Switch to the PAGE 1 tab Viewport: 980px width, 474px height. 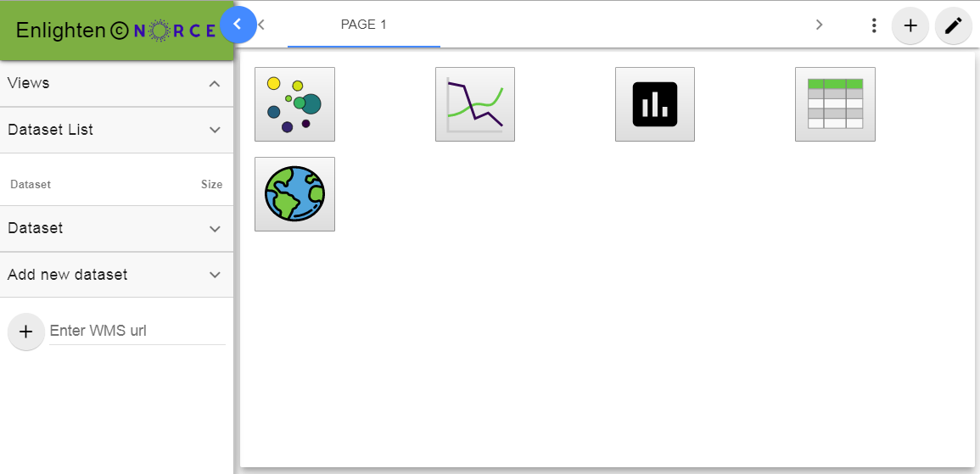point(364,25)
